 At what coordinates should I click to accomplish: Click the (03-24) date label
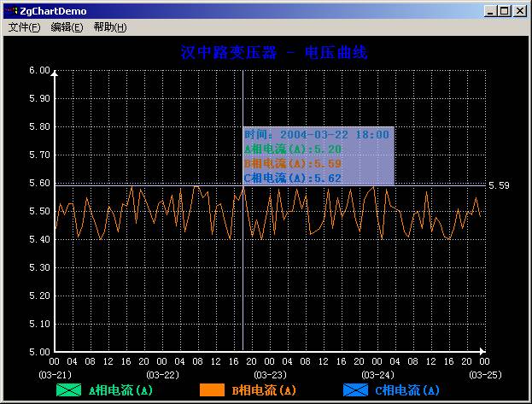coord(378,375)
